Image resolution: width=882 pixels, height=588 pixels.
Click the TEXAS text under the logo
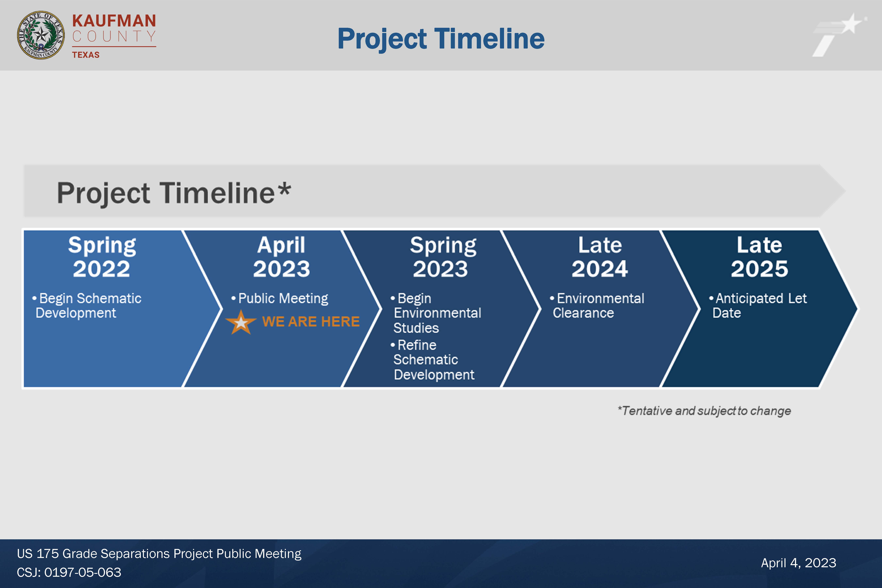click(x=86, y=55)
